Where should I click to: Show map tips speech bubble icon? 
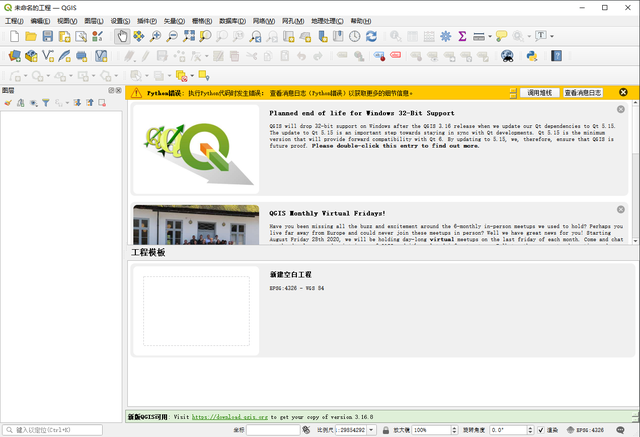[x=501, y=36]
